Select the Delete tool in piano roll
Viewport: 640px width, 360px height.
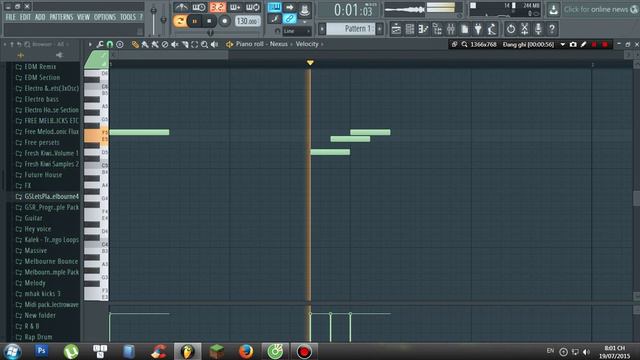tap(164, 44)
